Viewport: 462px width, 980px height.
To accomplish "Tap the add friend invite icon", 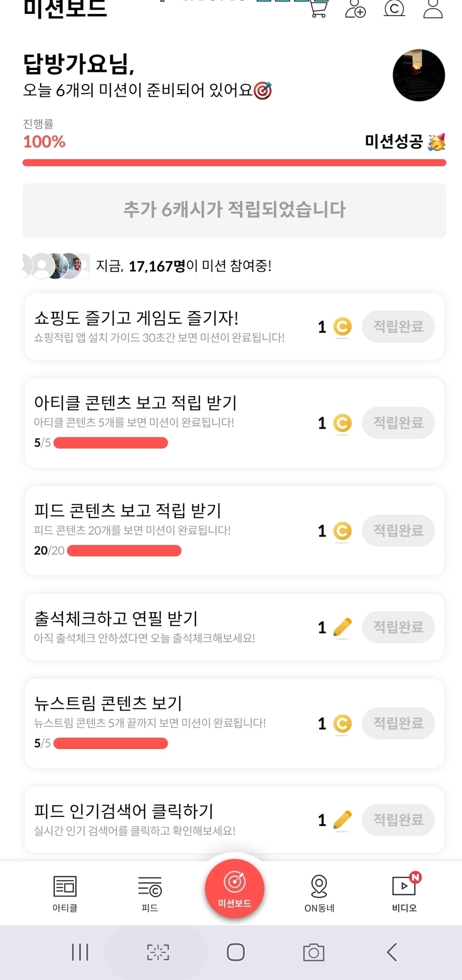I will point(356,9).
